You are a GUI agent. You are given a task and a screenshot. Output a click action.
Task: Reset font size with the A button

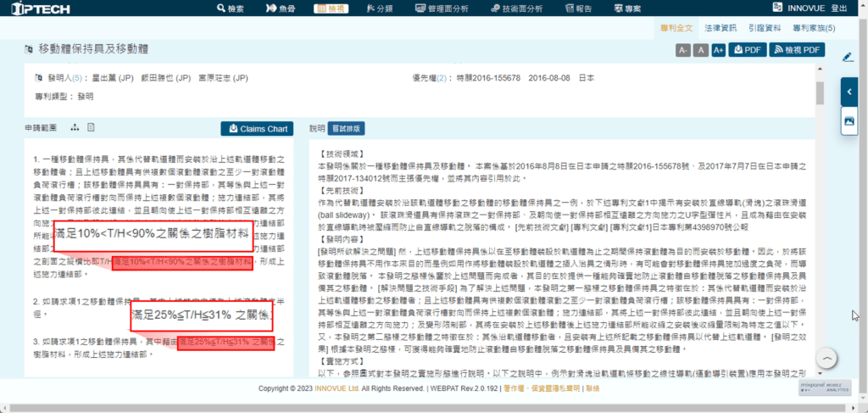(700, 50)
